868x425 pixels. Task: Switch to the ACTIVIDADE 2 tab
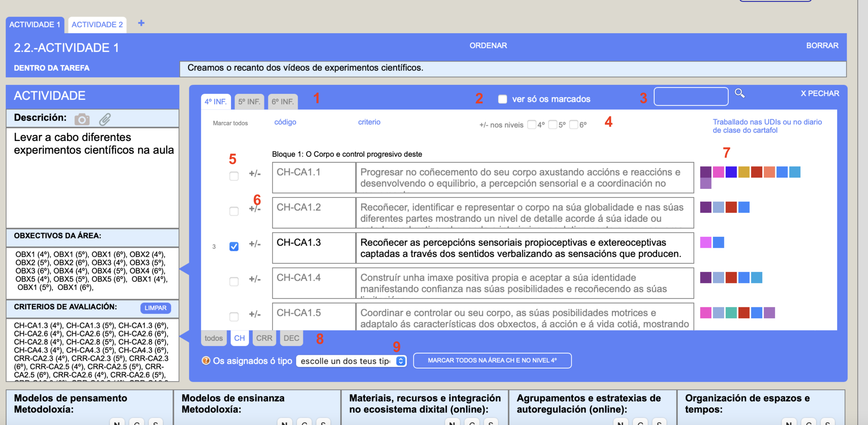[x=97, y=25]
